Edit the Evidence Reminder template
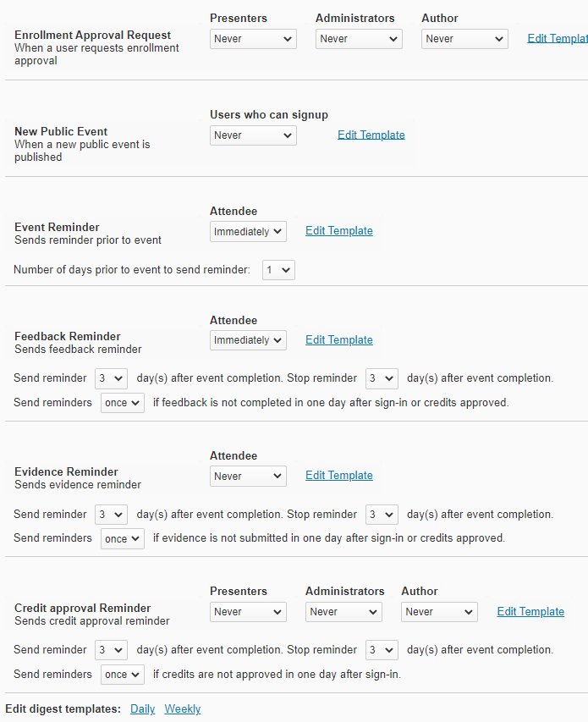The width and height of the screenshot is (588, 722). click(x=338, y=475)
